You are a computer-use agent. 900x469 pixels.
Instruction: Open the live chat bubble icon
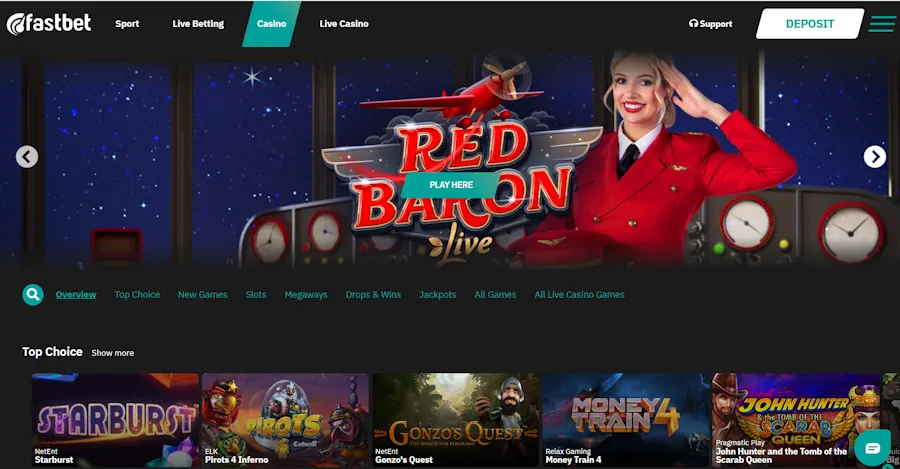coord(872,448)
